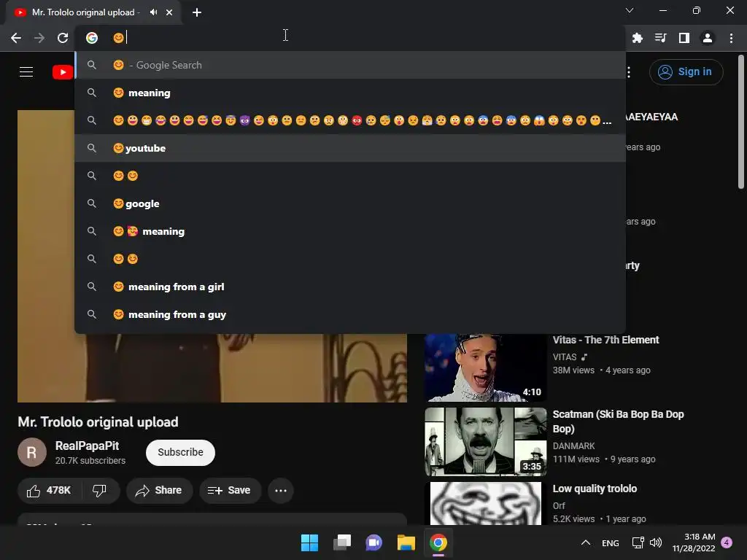Open the Low quality trololo thumbnail
The height and width of the screenshot is (560, 747).
pos(485,503)
